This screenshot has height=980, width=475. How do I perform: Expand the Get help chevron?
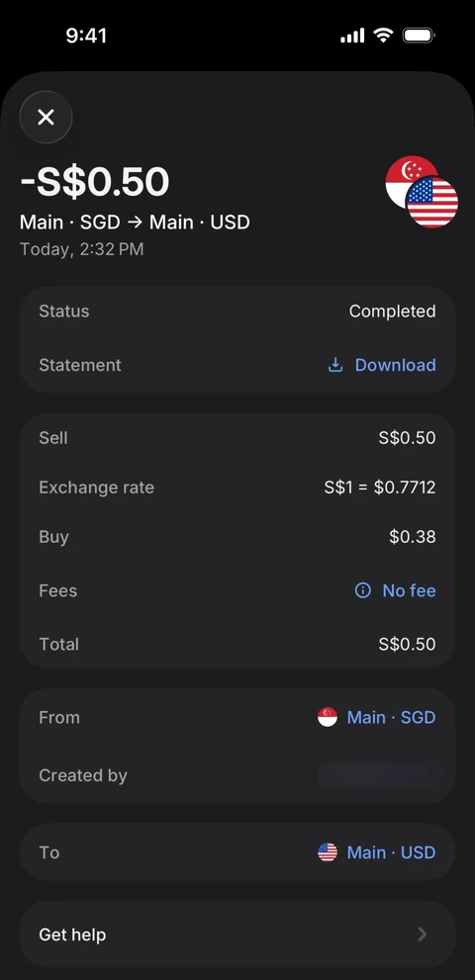[423, 935]
